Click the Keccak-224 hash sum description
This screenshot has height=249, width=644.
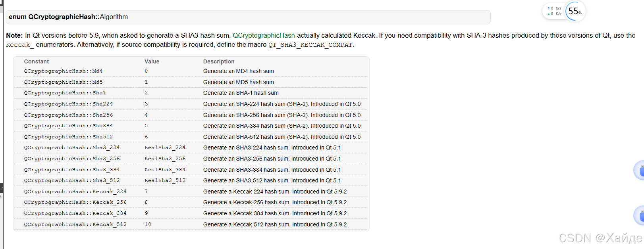275,192
